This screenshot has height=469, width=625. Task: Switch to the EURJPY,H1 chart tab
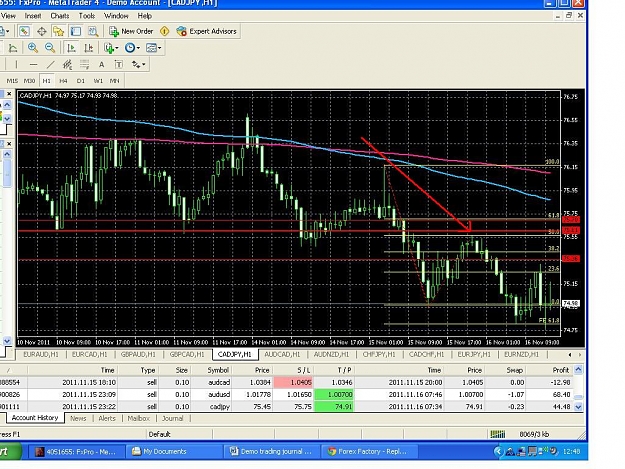(474, 354)
